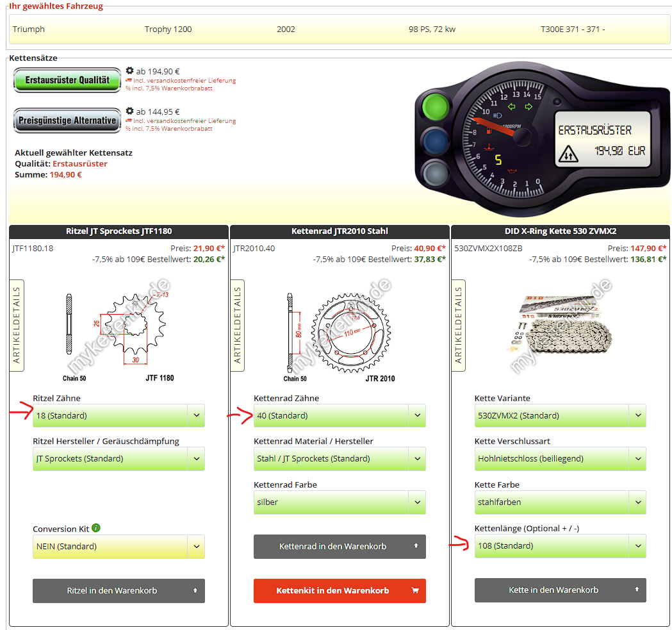Viewport: 672px width, 630px height.
Task: Click the Trophy 1200 vehicle model text
Action: click(x=168, y=29)
